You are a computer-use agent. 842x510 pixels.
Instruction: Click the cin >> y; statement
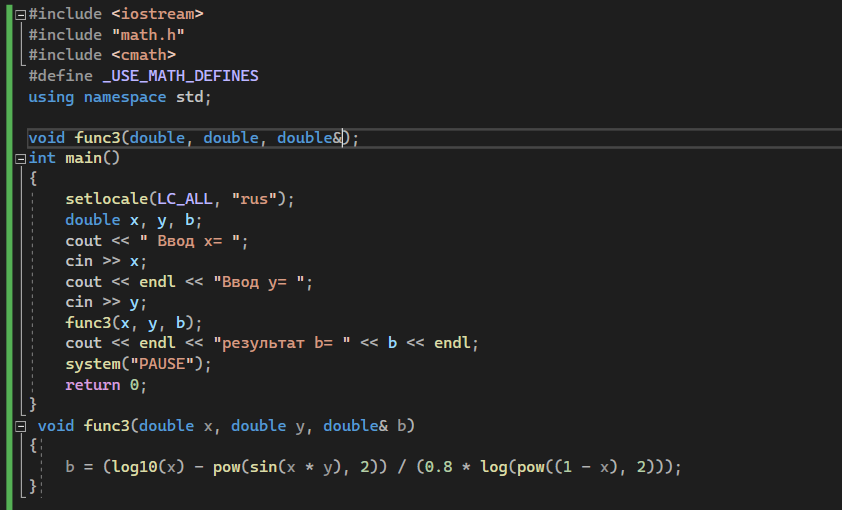pyautogui.click(x=106, y=302)
